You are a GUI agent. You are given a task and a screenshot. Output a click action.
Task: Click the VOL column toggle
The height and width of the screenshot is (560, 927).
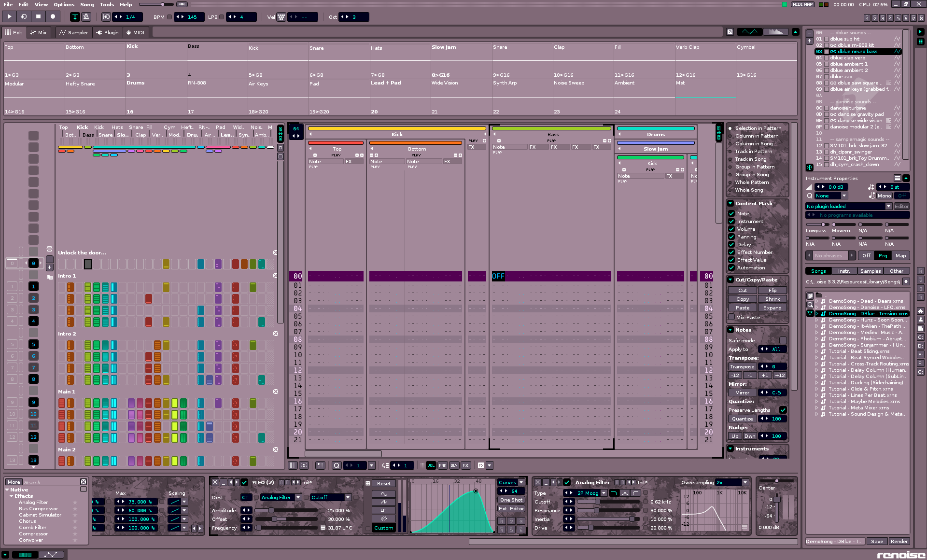[431, 465]
